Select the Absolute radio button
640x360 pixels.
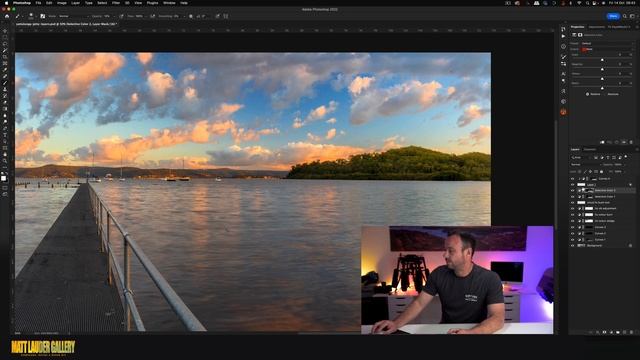[x=605, y=94]
